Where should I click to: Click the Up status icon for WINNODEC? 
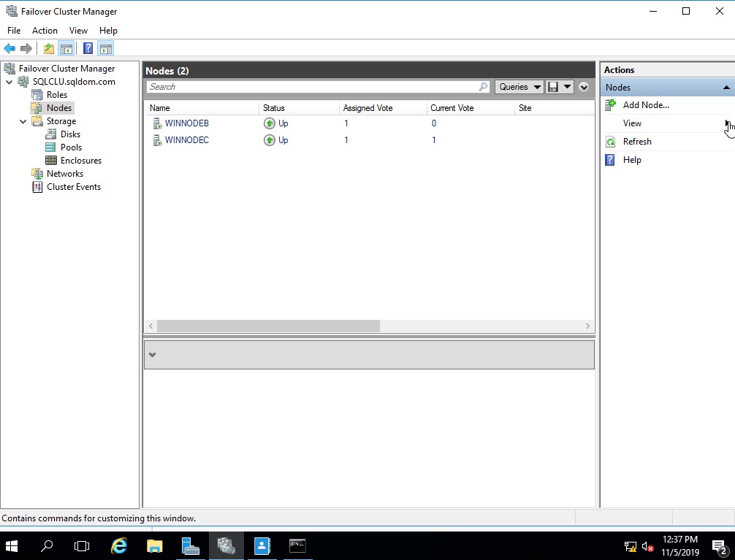point(269,140)
